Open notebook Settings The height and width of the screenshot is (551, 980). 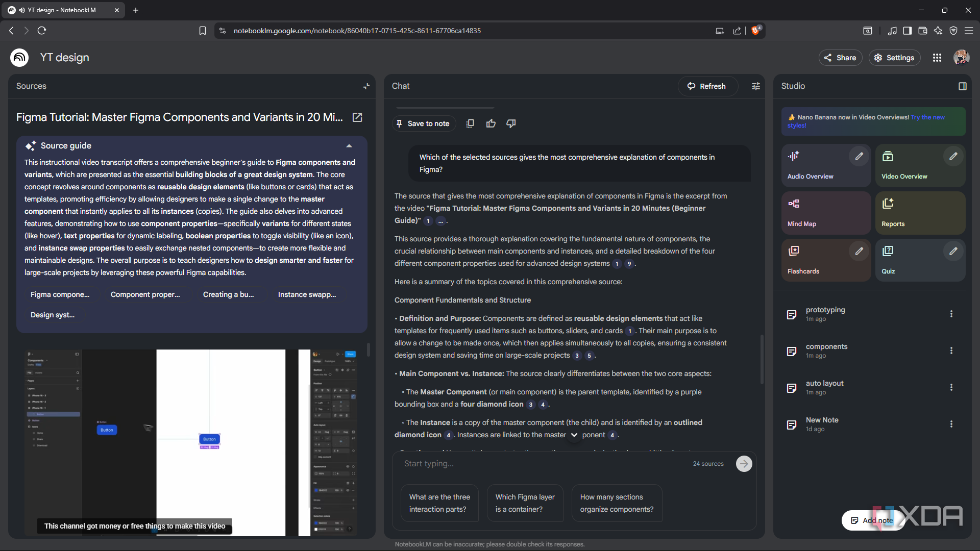pyautogui.click(x=894, y=58)
